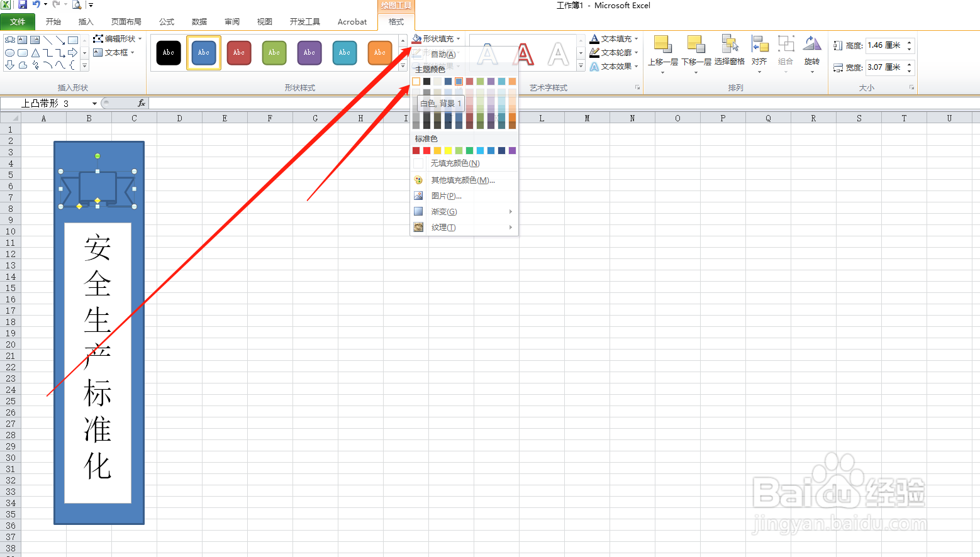
Task: Switch to the Home tab
Action: [53, 22]
